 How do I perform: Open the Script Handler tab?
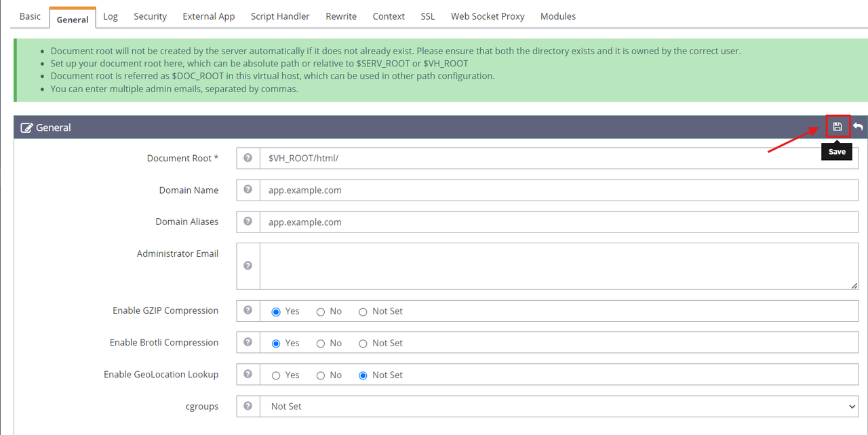pyautogui.click(x=280, y=16)
